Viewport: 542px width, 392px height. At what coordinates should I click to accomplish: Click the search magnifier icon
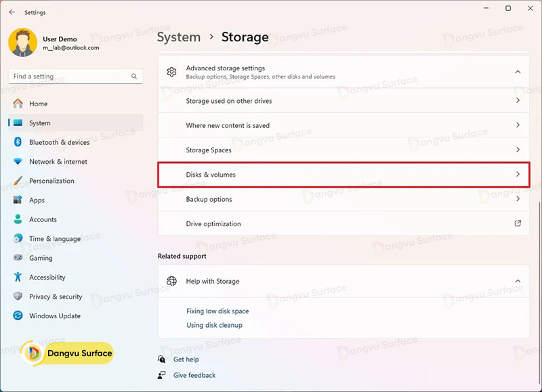pos(134,77)
